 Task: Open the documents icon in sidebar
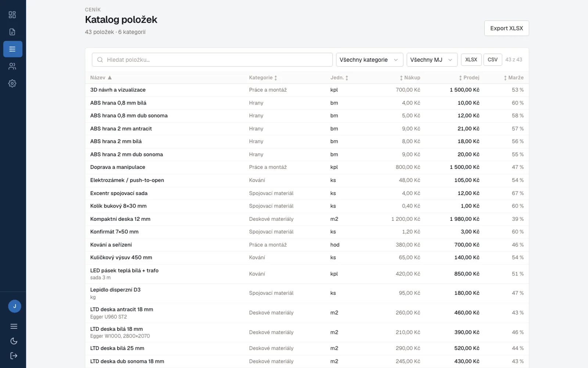12,32
